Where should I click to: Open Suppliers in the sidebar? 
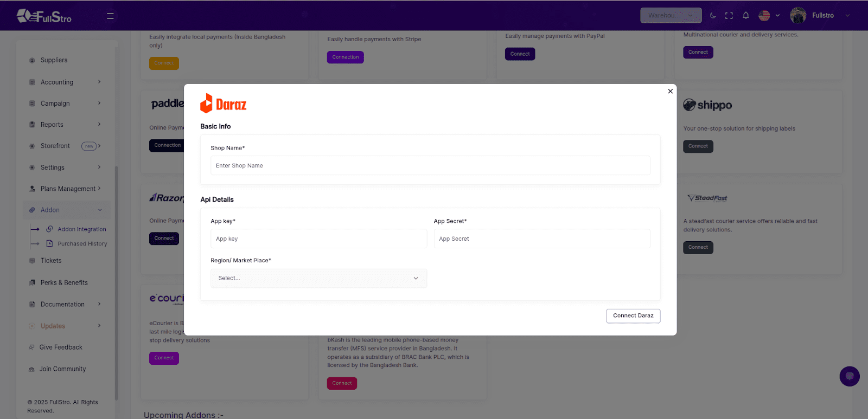click(54, 60)
